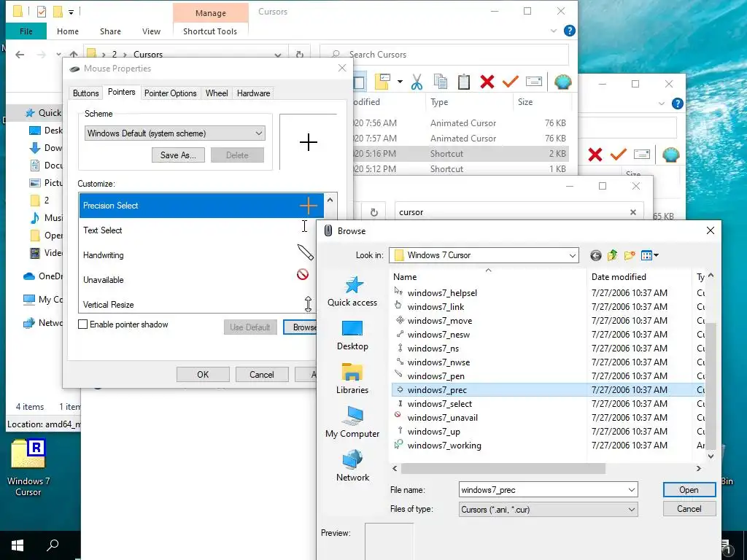Image resolution: width=747 pixels, height=560 pixels.
Task: Expand Look in Windows 7 Cursor dropdown
Action: [x=572, y=256]
